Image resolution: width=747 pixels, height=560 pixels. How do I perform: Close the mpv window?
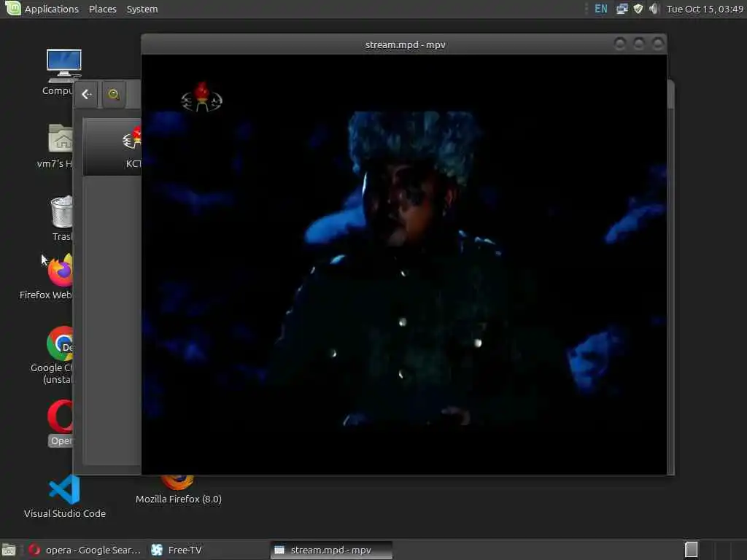click(658, 44)
